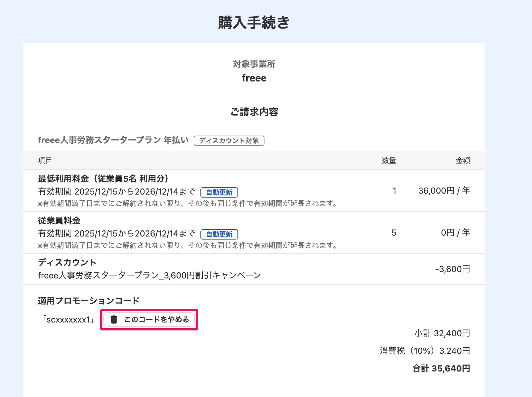Click quantity 1 in 最低利用料金 row
The height and width of the screenshot is (397, 532).
(394, 191)
